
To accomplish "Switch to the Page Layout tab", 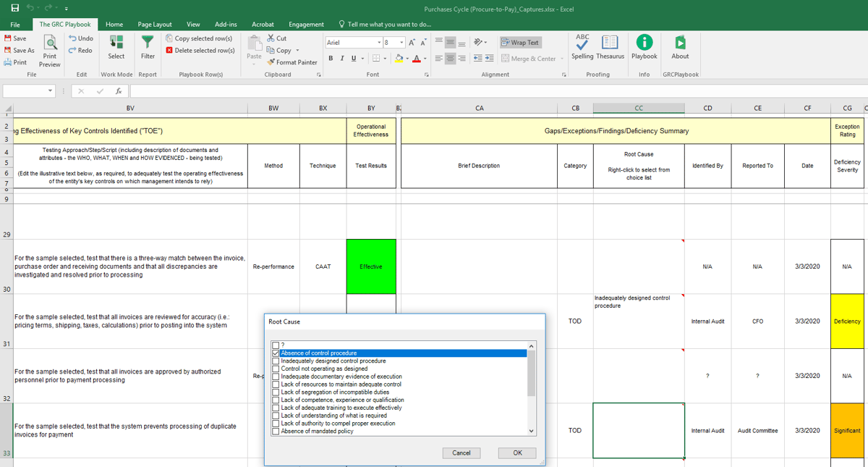I will tap(155, 24).
